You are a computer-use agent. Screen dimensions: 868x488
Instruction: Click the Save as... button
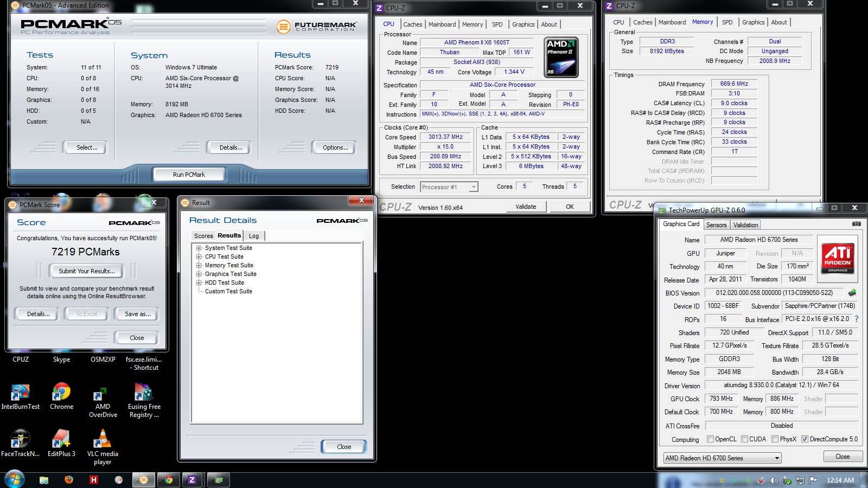[x=137, y=314]
